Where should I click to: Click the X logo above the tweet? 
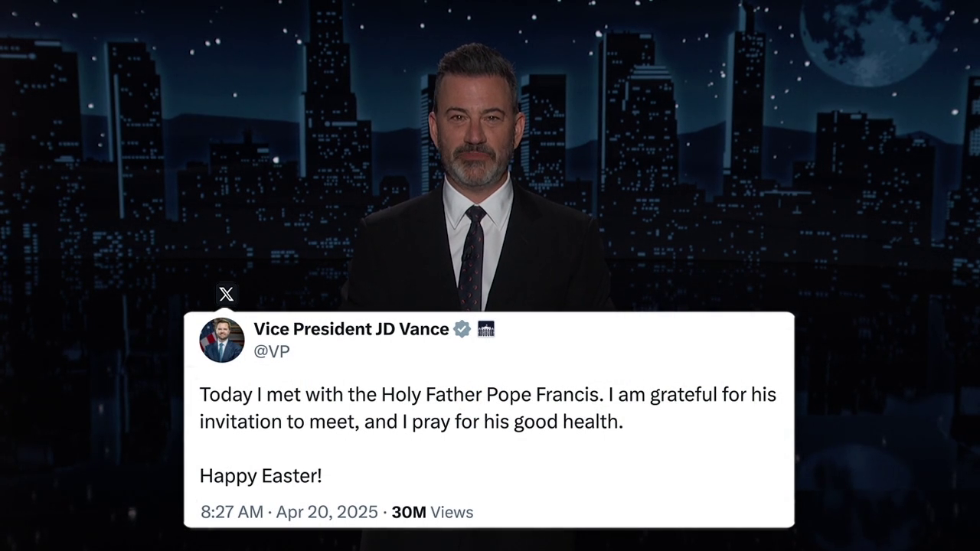coord(226,294)
